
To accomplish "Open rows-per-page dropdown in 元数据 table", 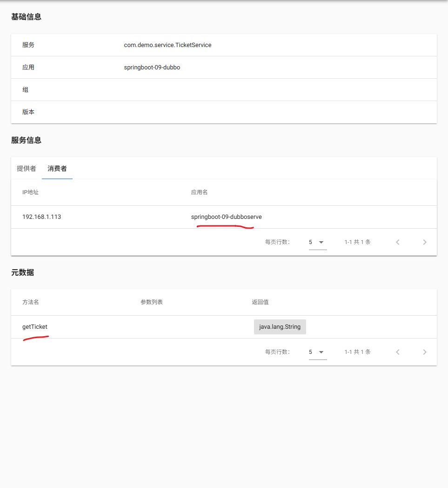I will (317, 352).
